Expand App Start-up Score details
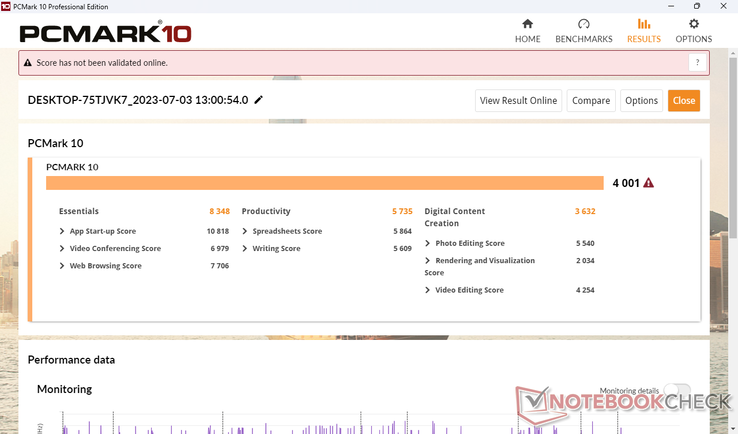 62,231
